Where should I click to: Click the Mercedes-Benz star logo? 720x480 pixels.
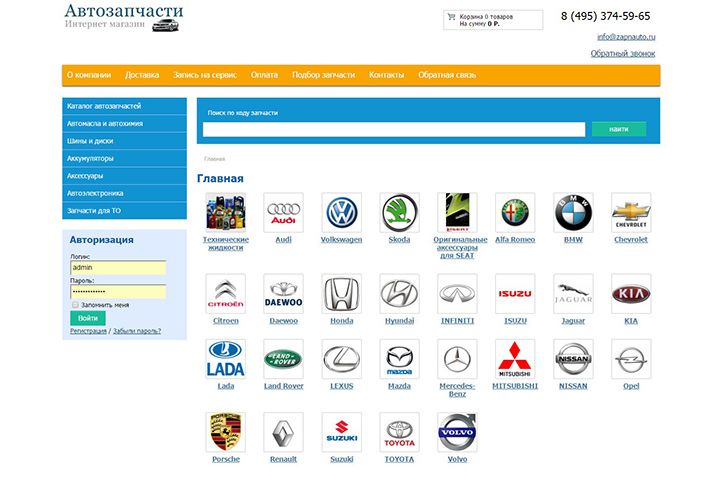tap(457, 359)
